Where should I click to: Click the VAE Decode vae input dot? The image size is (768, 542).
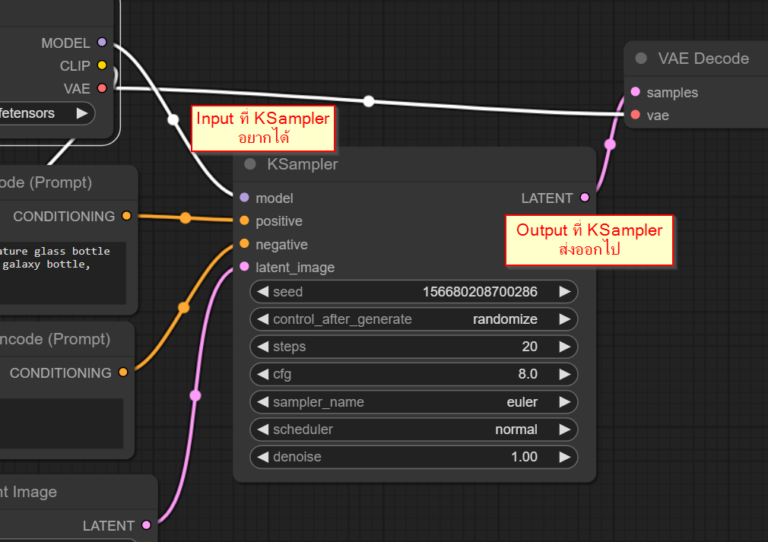coord(635,115)
